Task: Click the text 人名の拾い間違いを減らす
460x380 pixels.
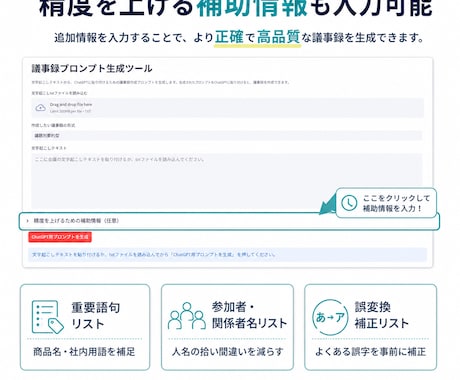Action: 227,352
